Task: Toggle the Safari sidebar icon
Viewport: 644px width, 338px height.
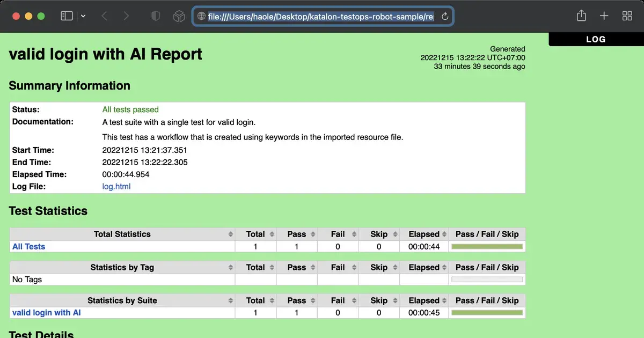Action: tap(67, 16)
